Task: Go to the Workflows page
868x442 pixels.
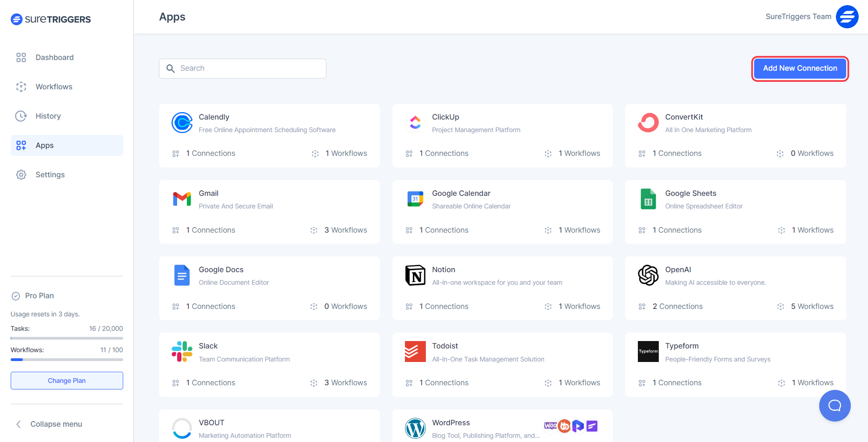Action: [x=67, y=87]
